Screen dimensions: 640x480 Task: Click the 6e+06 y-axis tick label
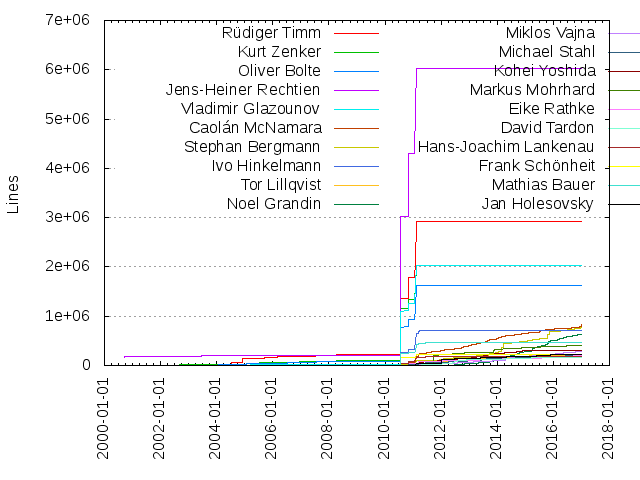[x=67, y=69]
